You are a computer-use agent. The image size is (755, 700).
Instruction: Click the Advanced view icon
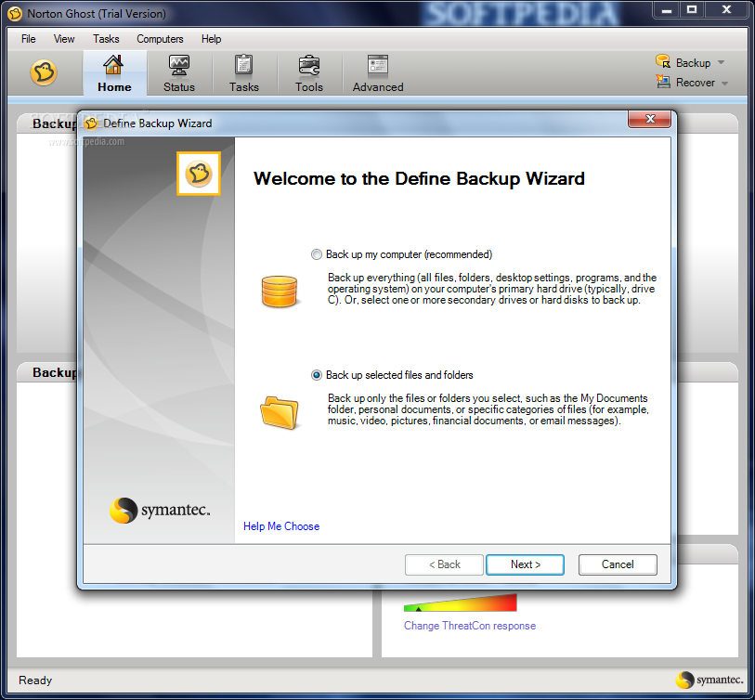378,65
